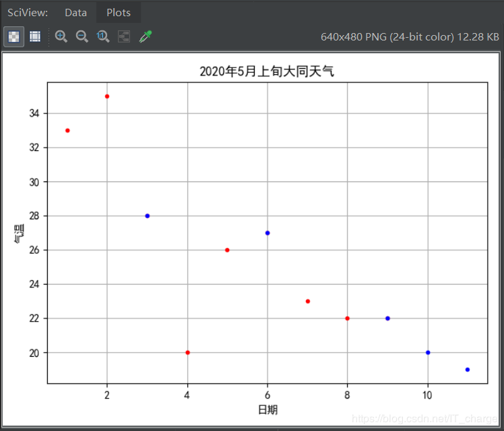
Task: Switch to the Plots tab
Action: coord(119,13)
